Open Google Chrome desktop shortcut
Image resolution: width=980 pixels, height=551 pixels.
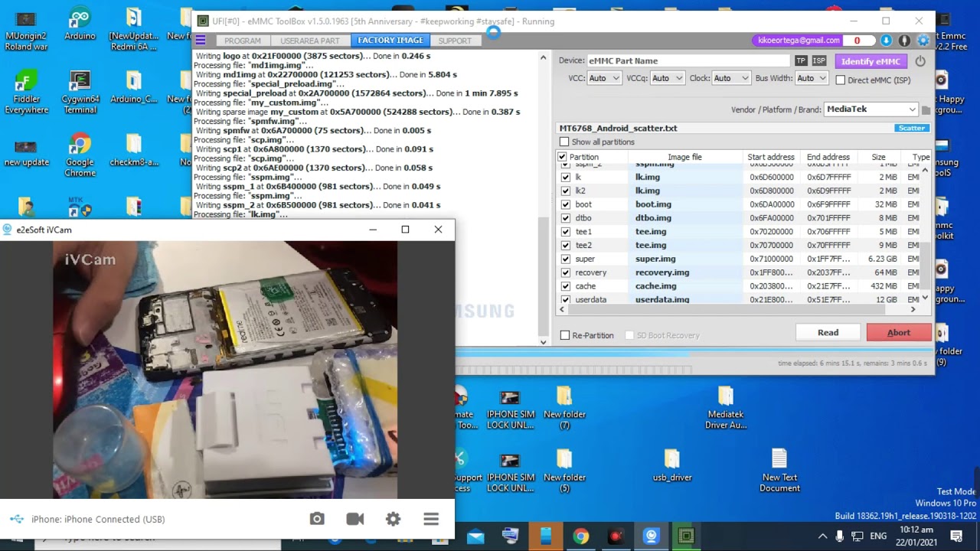[x=80, y=155]
